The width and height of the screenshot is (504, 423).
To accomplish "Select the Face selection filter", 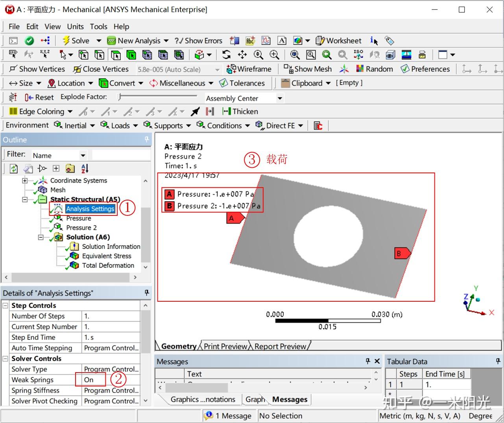I will point(116,55).
